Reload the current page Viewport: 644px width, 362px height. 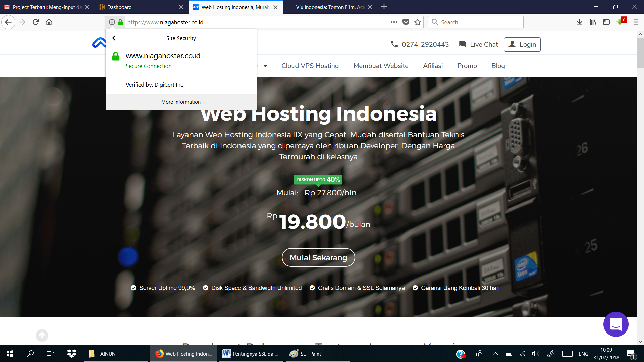point(36,22)
